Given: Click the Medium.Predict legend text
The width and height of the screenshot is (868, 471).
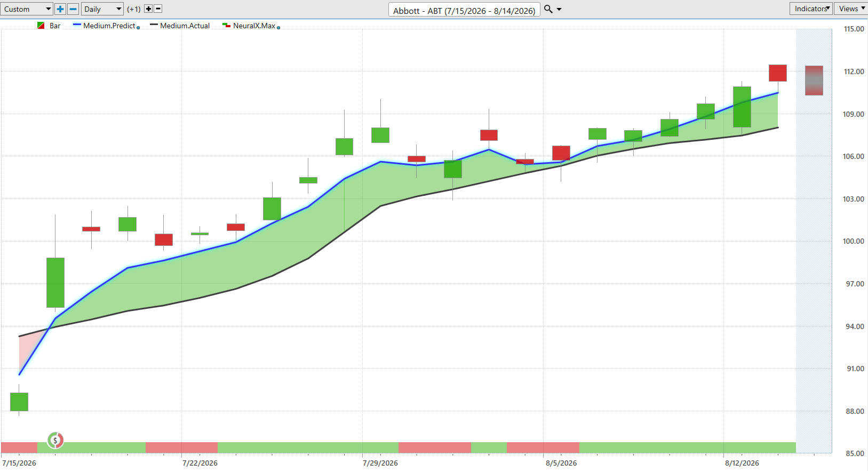Looking at the screenshot, I should click(109, 26).
